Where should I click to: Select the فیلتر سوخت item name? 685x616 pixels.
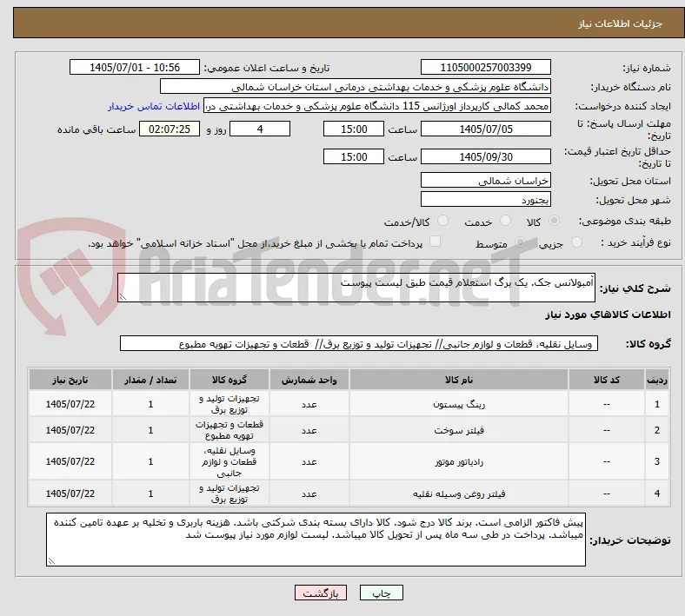coord(459,430)
